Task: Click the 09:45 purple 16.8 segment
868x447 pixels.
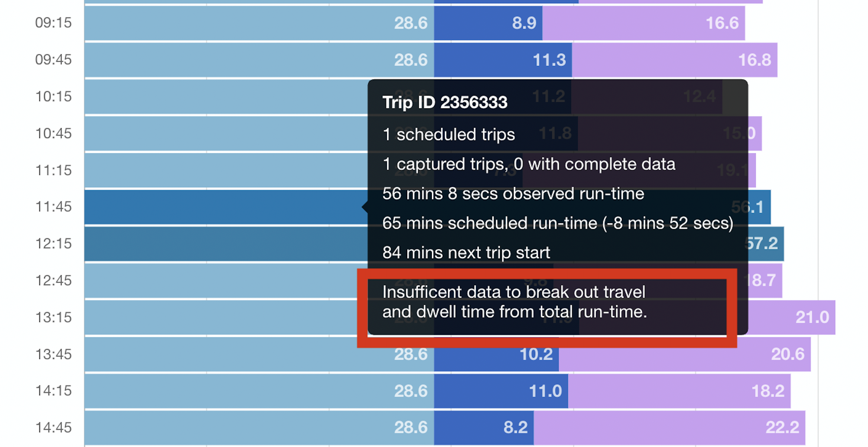Action: tap(675, 60)
